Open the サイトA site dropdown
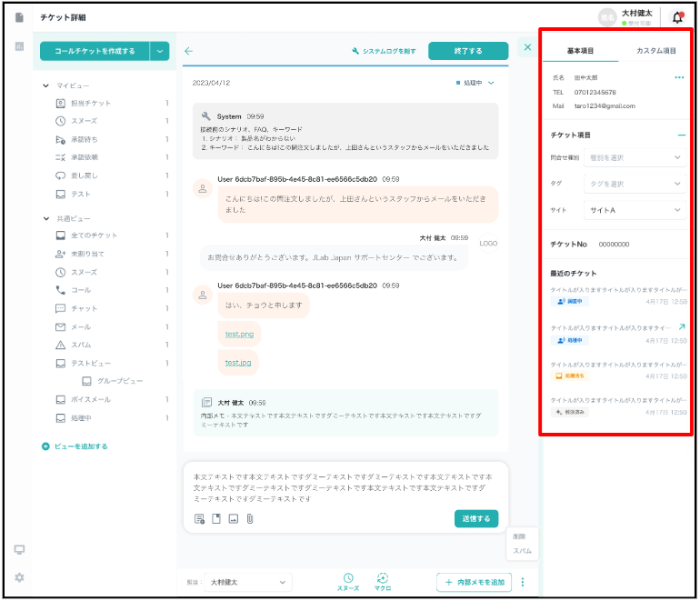This screenshot has height=601, width=700. 634,210
